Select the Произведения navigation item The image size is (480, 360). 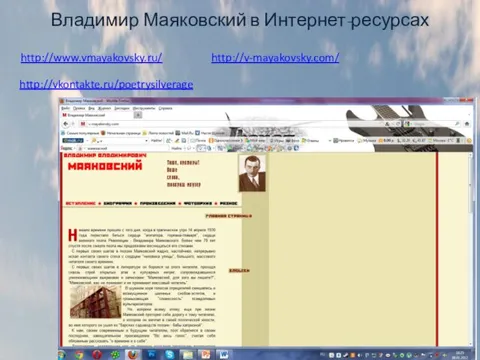157,203
